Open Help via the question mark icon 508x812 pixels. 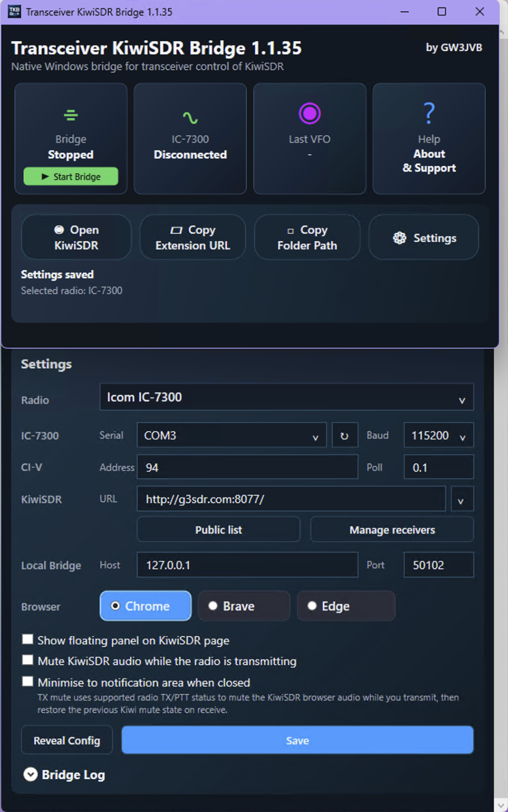point(429,113)
